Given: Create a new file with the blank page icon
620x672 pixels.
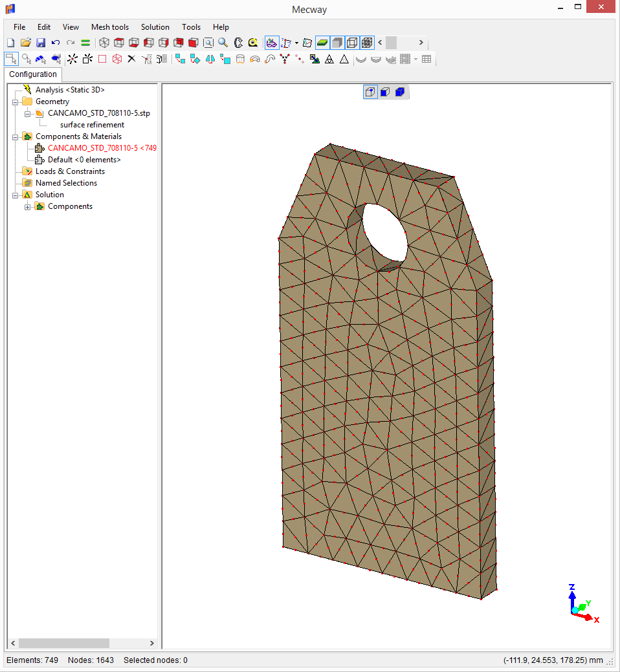Looking at the screenshot, I should tap(11, 43).
